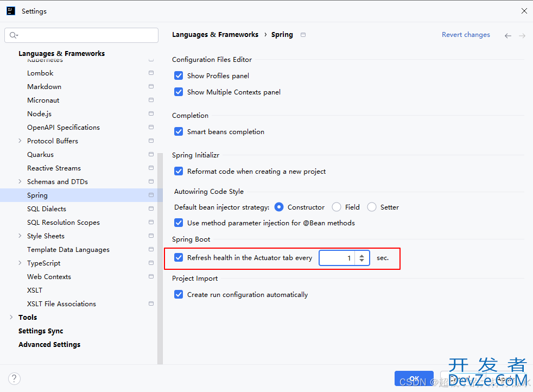Image resolution: width=533 pixels, height=392 pixels.
Task: Click the OK button
Action: pyautogui.click(x=414, y=378)
